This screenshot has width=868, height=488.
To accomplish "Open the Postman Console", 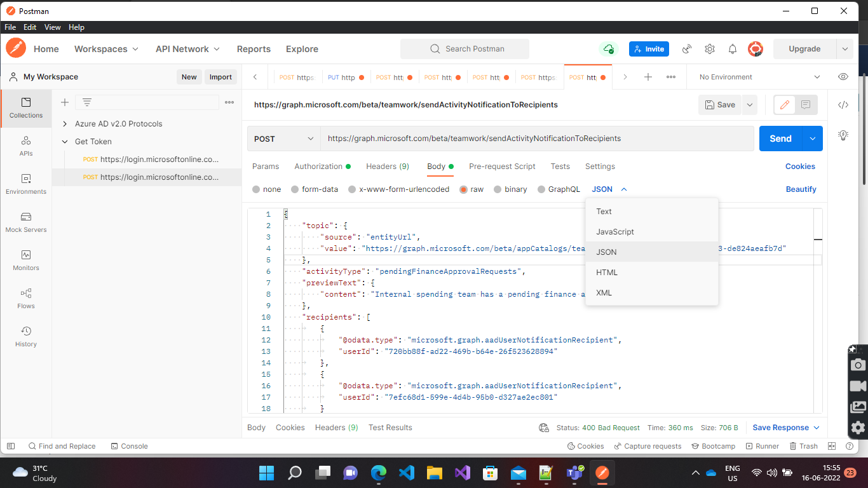I will coord(129,446).
